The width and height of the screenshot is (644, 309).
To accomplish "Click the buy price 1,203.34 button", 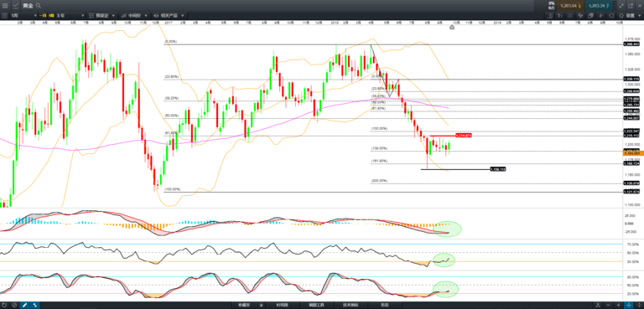I will tap(599, 6).
